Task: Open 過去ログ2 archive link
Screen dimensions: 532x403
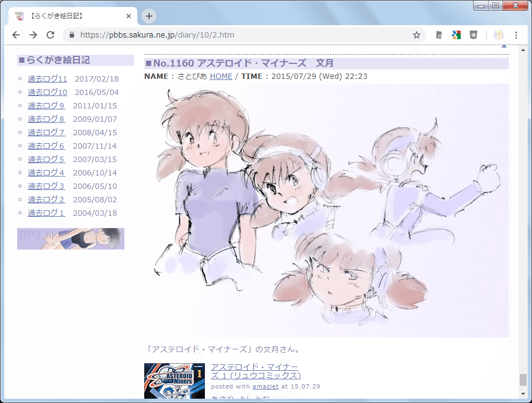Action: [x=46, y=200]
